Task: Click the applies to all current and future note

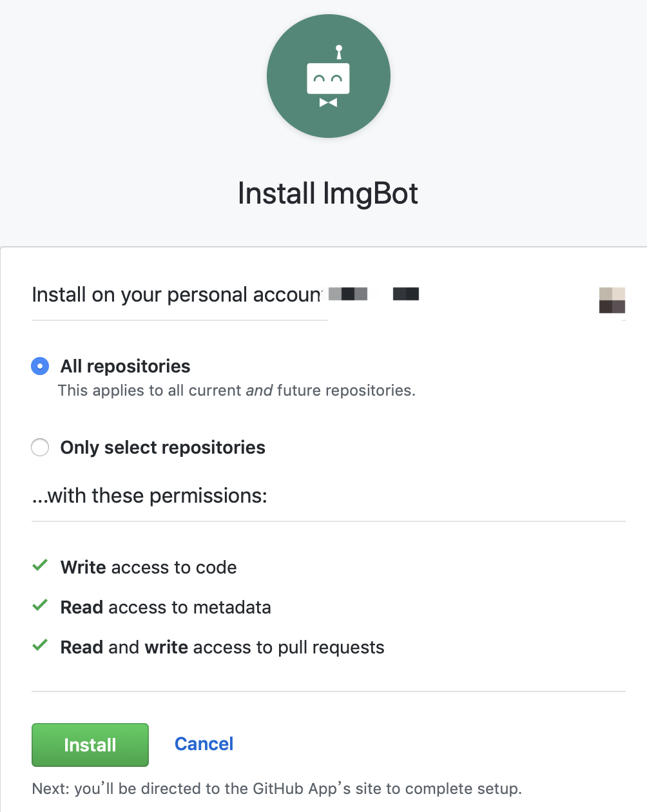Action: [x=237, y=391]
